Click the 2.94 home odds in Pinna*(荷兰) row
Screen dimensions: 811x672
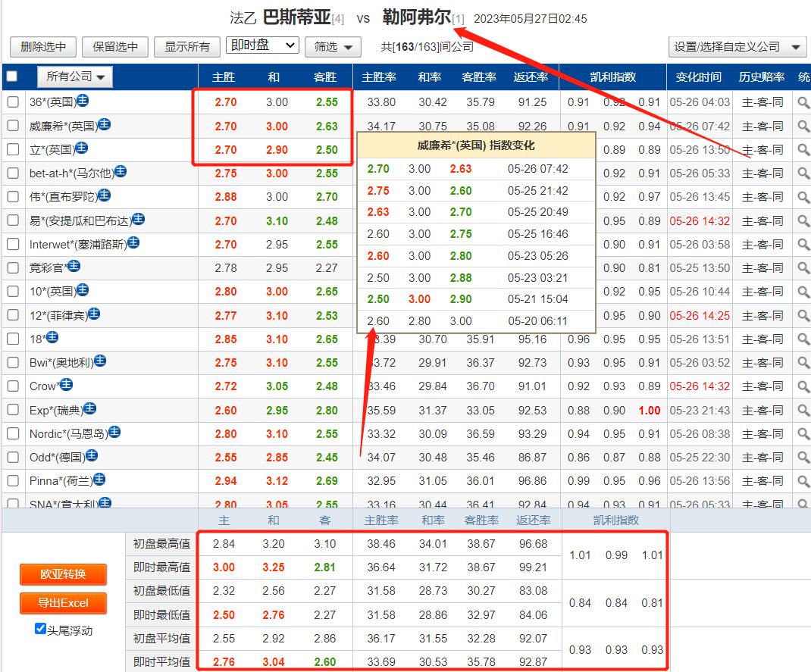226,481
